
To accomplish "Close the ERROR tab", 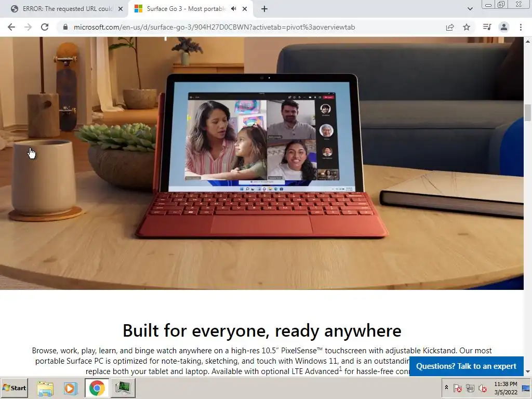I will (121, 9).
